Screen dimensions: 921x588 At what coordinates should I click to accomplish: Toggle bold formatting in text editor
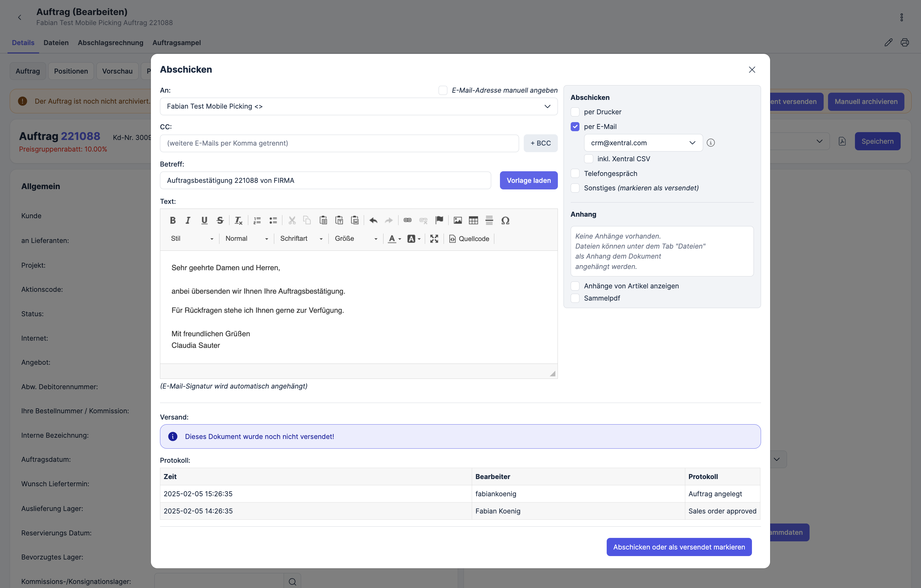172,220
